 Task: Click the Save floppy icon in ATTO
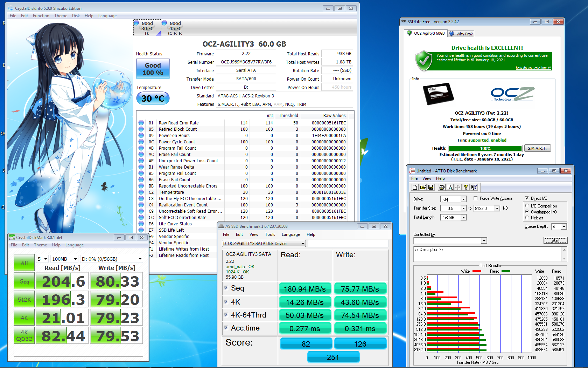point(431,188)
